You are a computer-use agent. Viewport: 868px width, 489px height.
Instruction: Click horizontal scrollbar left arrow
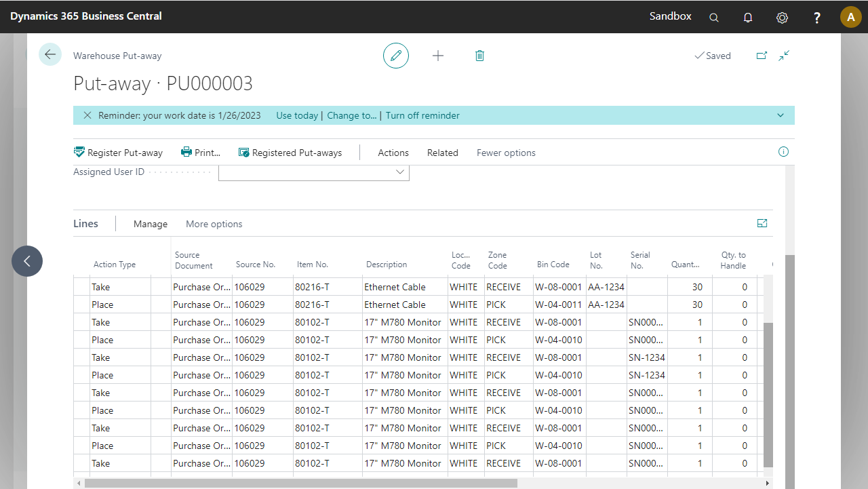pos(79,484)
